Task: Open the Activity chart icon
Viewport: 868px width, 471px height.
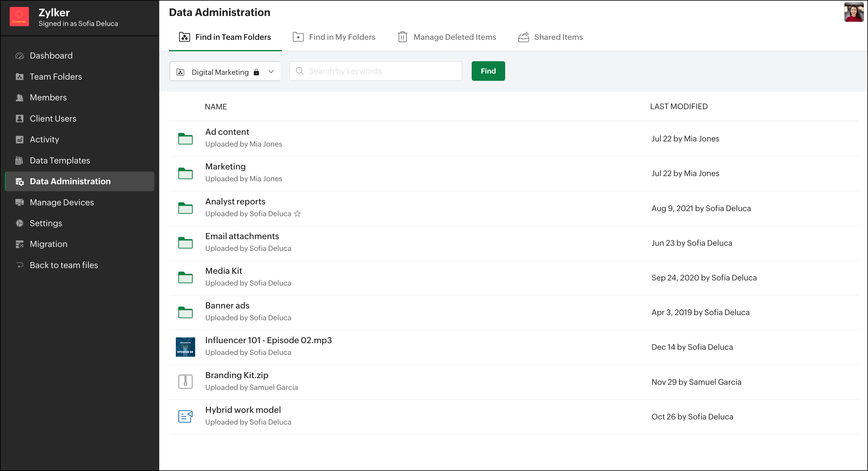Action: click(x=20, y=140)
